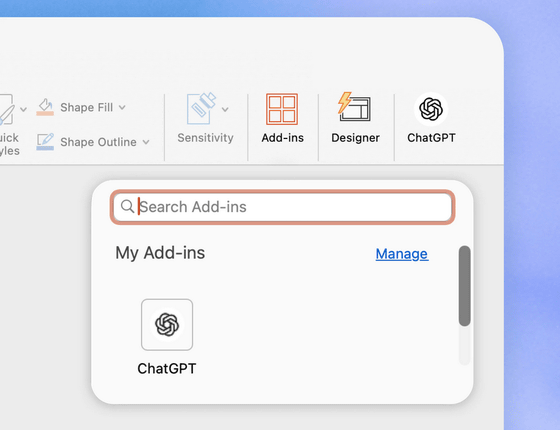The image size is (560, 430).
Task: Click the search magnifier icon
Action: point(127,206)
